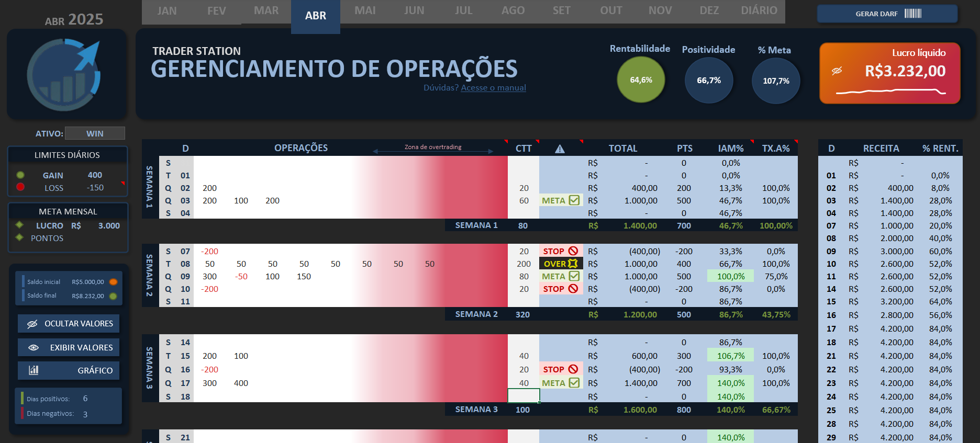Open the JUL month tab
The image size is (980, 443).
pos(463,11)
